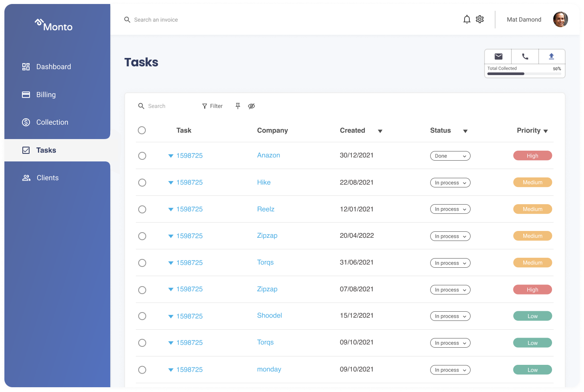Click the pin icon in table toolbar
This screenshot has height=392, width=584.
[x=238, y=106]
